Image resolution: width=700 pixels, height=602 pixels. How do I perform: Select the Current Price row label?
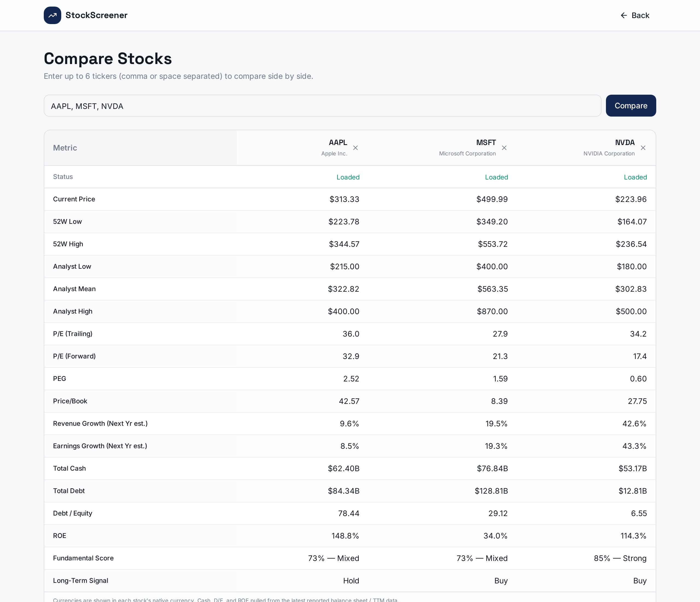point(74,199)
